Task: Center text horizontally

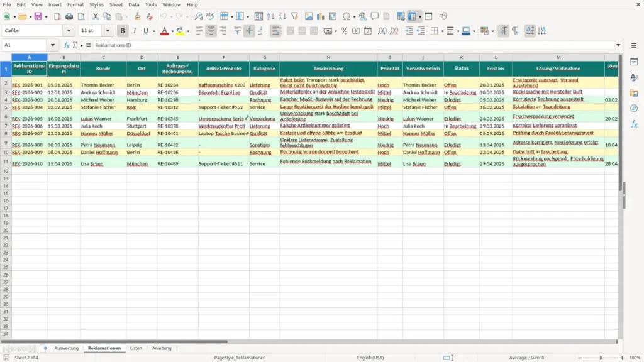Action: (x=211, y=31)
